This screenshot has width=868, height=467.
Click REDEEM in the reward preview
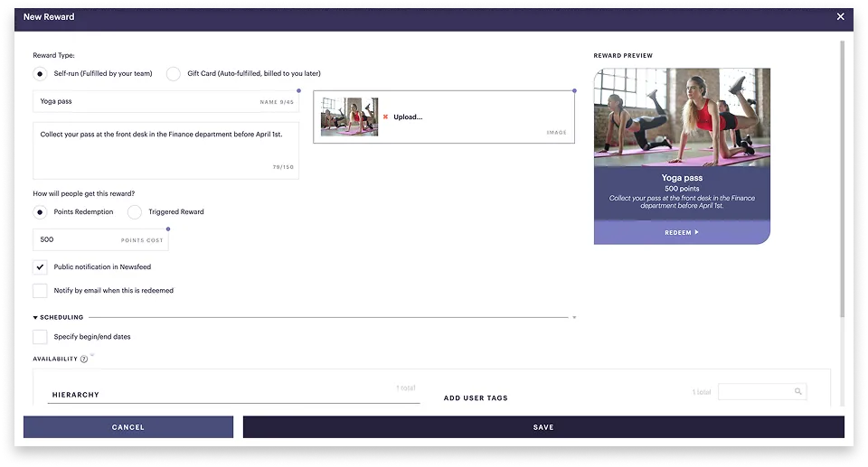pos(682,232)
